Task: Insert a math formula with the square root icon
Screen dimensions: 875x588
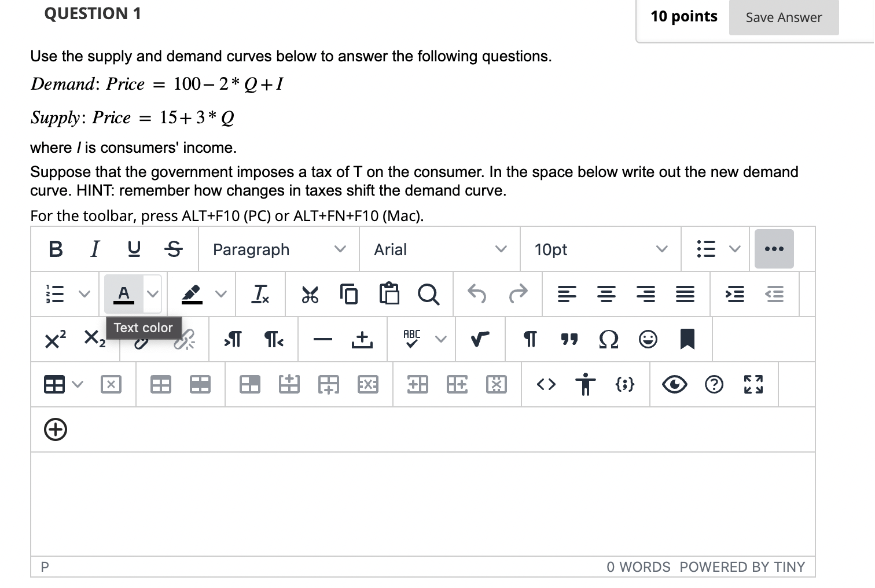Action: [480, 339]
